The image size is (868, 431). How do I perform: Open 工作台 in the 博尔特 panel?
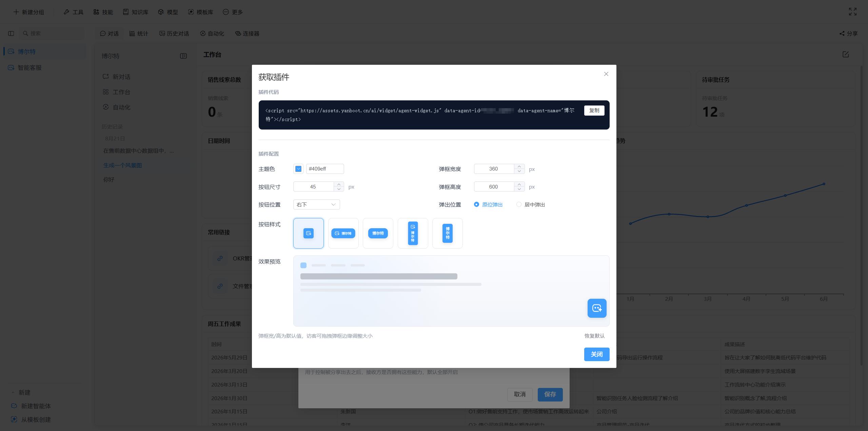[x=117, y=92]
